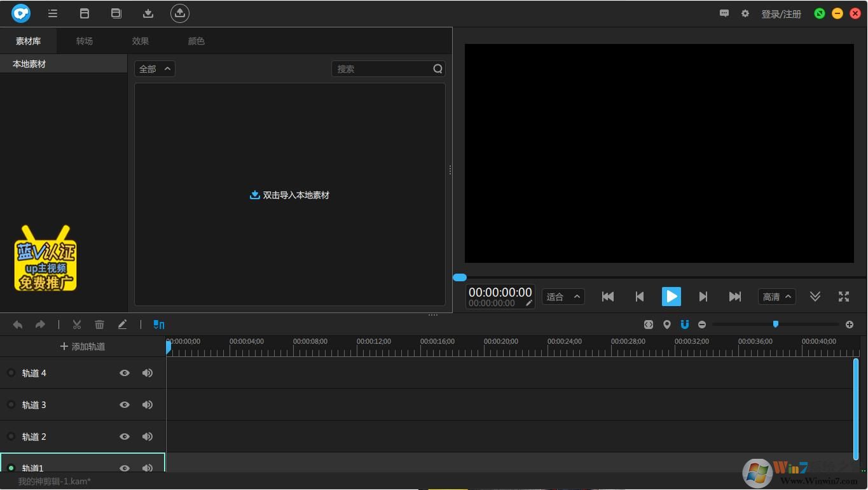Click the magnet snap icon above timeline
The height and width of the screenshot is (490, 868).
coord(684,325)
